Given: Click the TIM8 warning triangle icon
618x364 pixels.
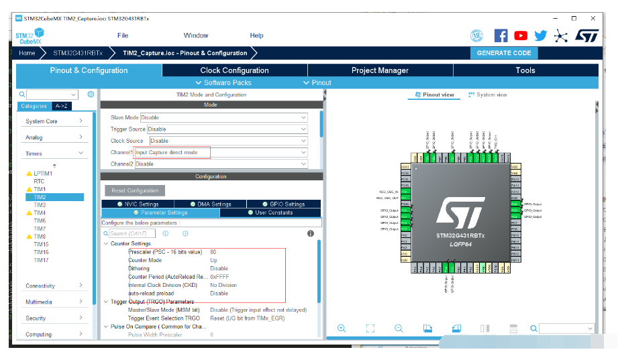Looking at the screenshot, I should tap(29, 237).
